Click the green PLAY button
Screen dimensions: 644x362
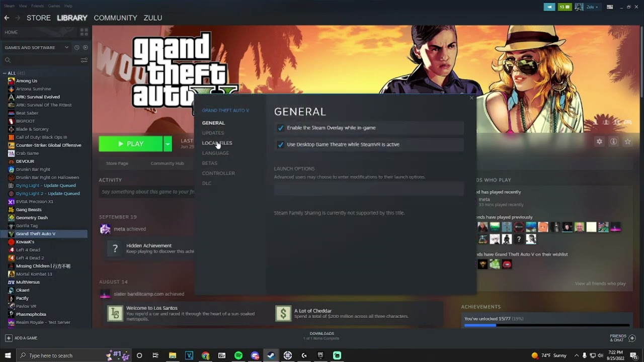click(x=131, y=144)
